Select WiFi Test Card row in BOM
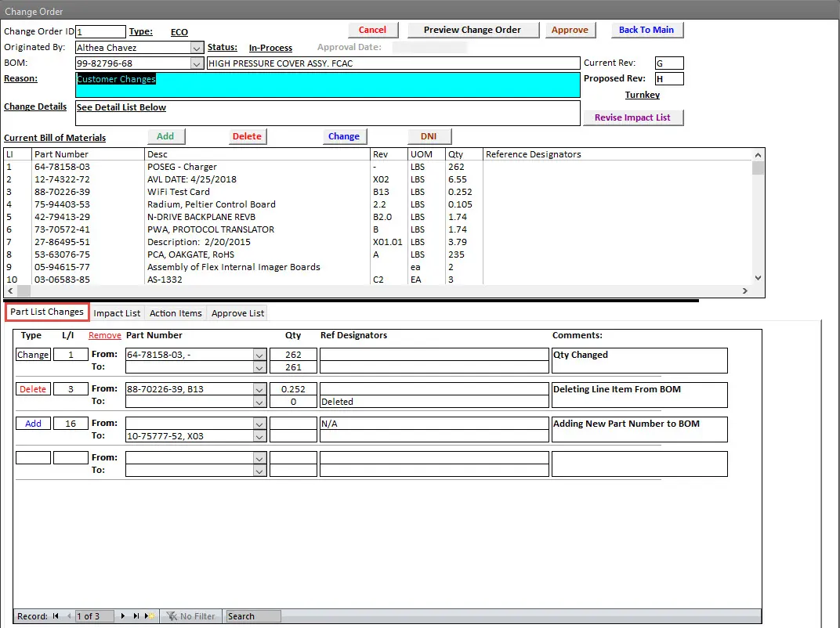Screen dimensions: 840x628 179,192
